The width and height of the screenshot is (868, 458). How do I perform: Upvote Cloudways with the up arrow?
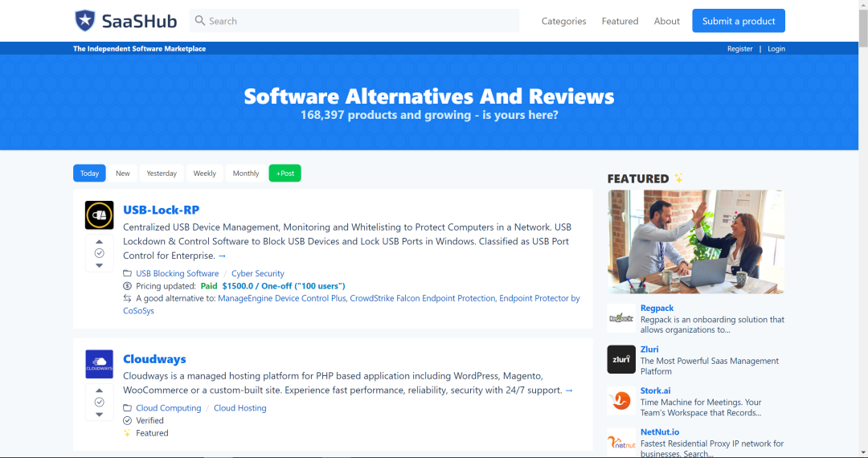99,391
